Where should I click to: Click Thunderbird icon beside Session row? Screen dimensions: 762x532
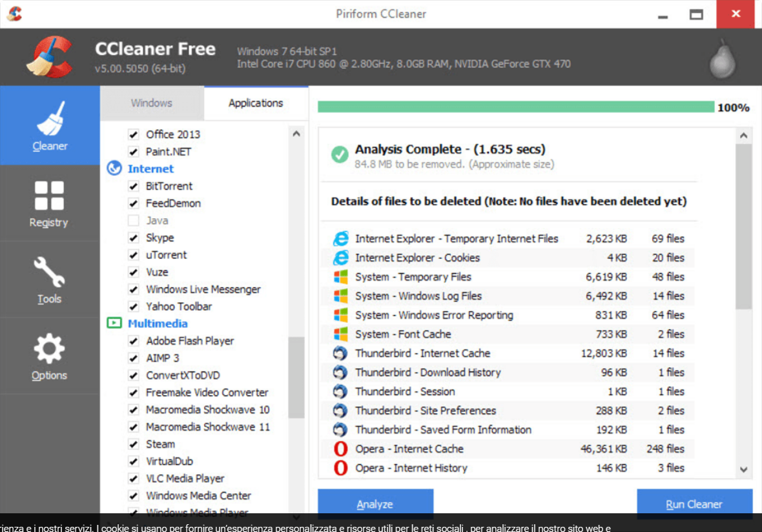pos(340,392)
